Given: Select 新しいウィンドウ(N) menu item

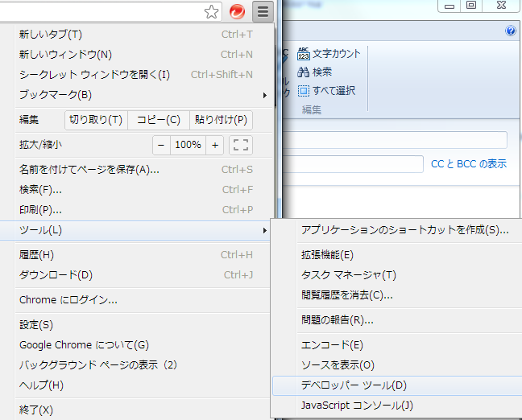Looking at the screenshot, I should click(x=143, y=54).
